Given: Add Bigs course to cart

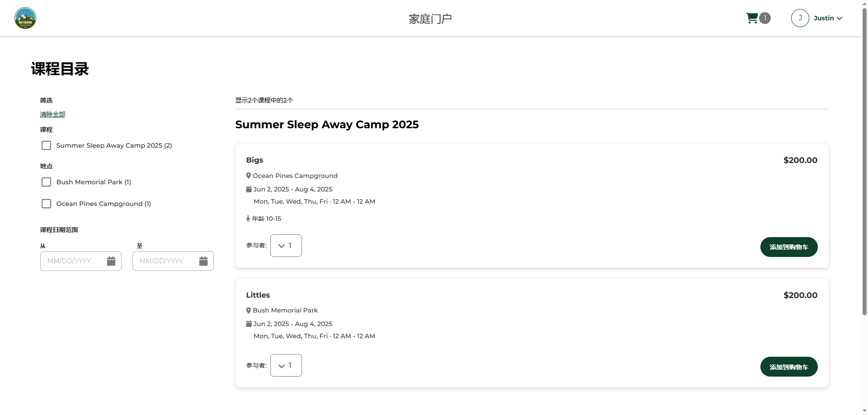Looking at the screenshot, I should point(789,247).
